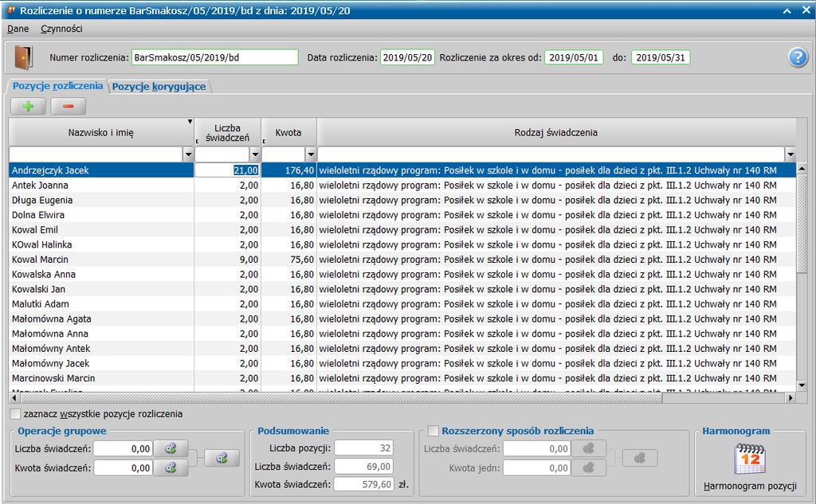Open the Harmonogram pozycji calendar icon
The width and height of the screenshot is (816, 504).
(x=749, y=459)
